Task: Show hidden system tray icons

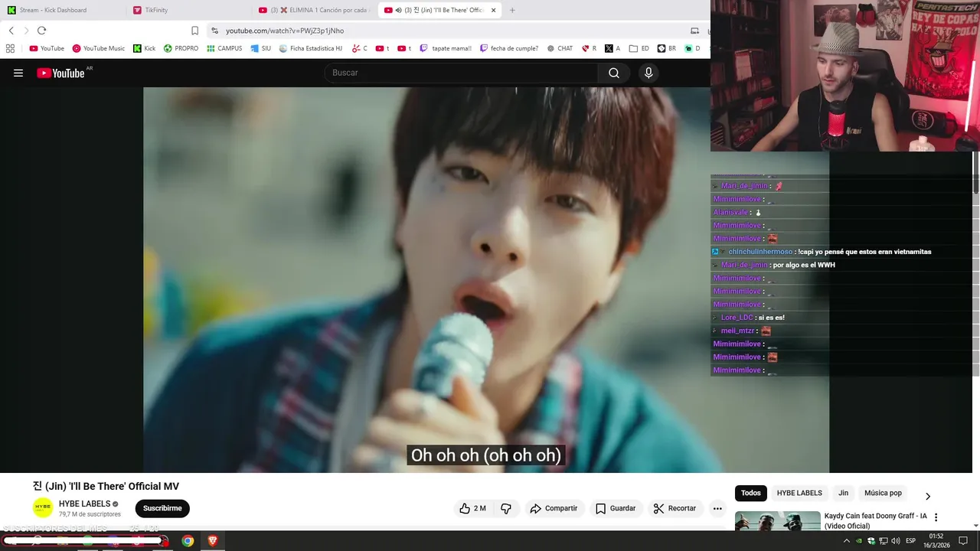Action: (x=846, y=541)
